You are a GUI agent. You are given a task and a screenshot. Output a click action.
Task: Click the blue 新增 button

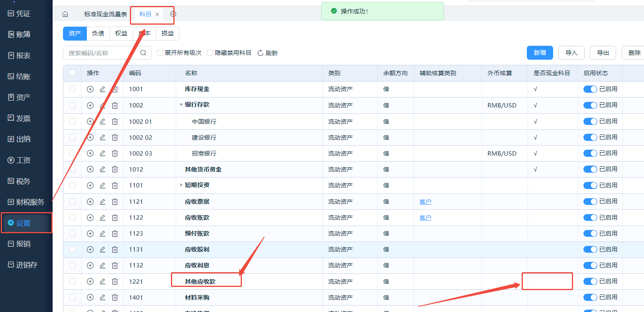pos(540,53)
